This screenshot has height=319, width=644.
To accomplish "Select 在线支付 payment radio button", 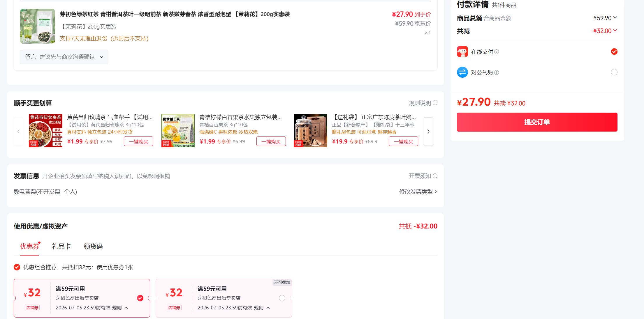I will click(x=614, y=52).
